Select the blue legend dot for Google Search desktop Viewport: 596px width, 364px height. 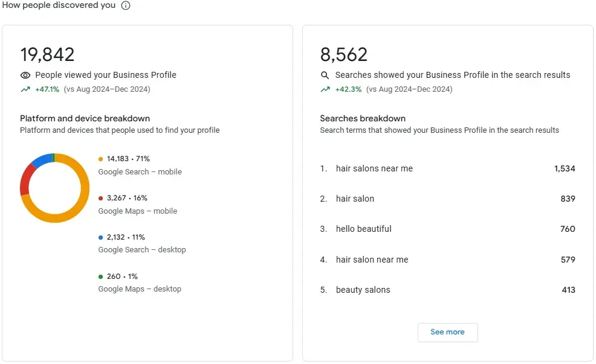[100, 237]
